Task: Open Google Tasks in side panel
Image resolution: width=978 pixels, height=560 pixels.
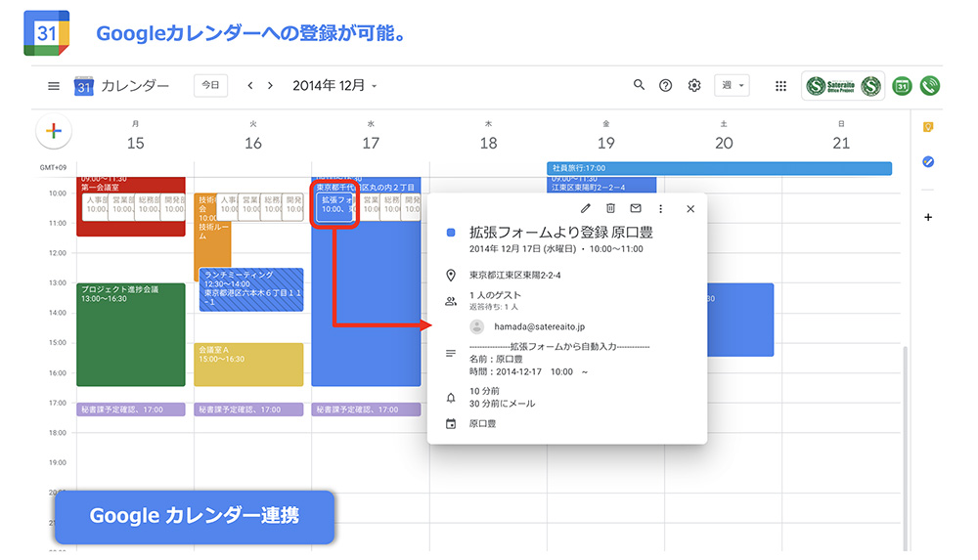Action: [928, 162]
